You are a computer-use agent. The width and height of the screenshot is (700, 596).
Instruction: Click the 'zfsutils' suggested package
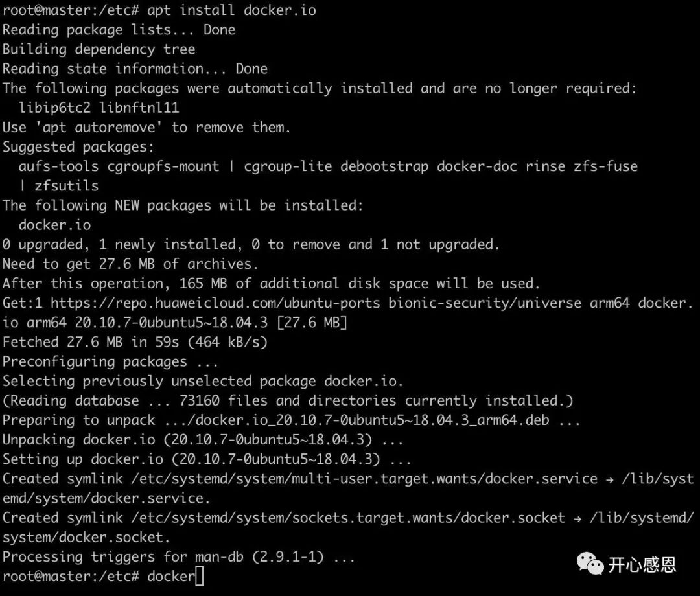[x=67, y=185]
